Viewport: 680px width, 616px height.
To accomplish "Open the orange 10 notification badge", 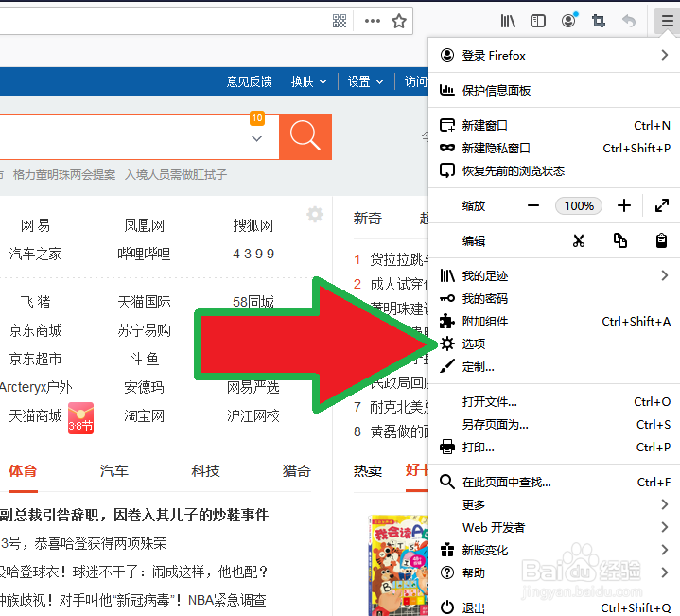I will [257, 118].
